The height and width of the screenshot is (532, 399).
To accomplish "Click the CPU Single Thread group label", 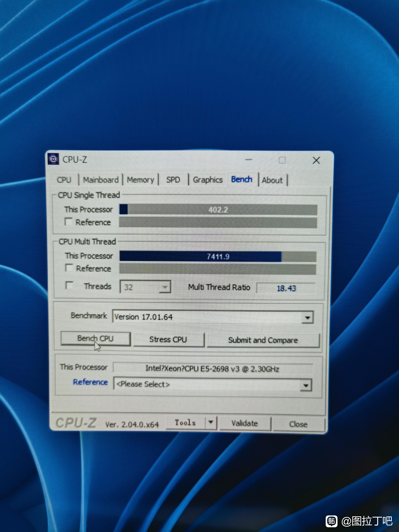I will click(x=89, y=195).
